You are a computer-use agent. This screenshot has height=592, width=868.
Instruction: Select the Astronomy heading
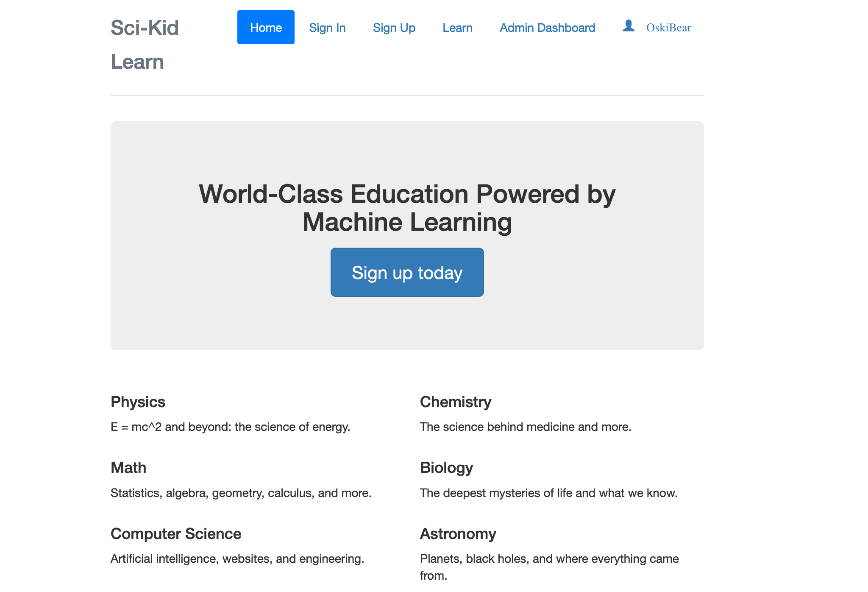(x=458, y=533)
